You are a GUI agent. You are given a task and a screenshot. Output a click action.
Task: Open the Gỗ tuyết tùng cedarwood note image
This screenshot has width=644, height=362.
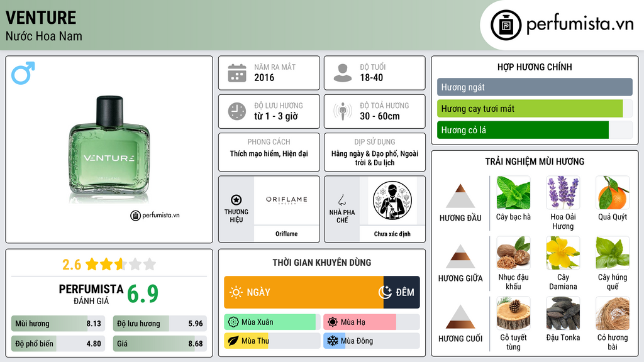(513, 314)
